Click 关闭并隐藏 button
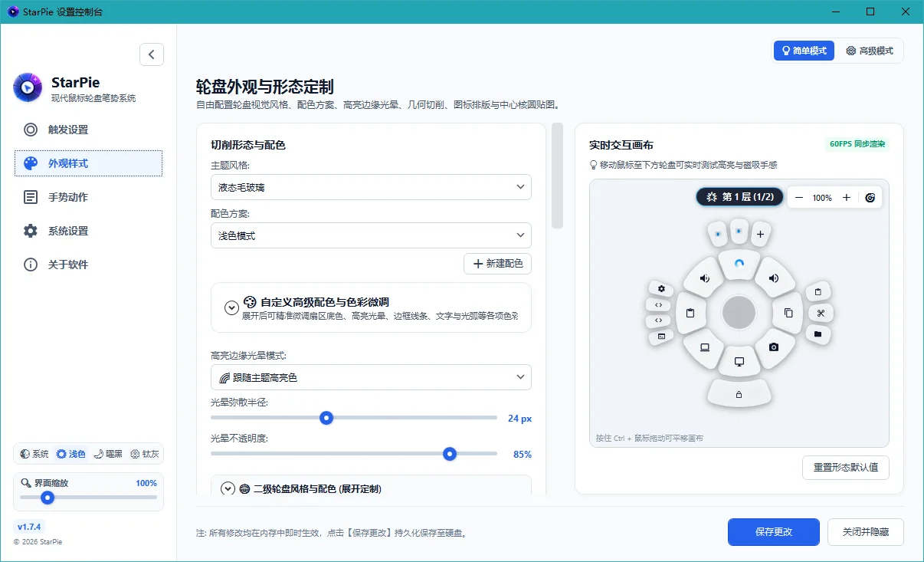The height and width of the screenshot is (562, 924). [865, 532]
